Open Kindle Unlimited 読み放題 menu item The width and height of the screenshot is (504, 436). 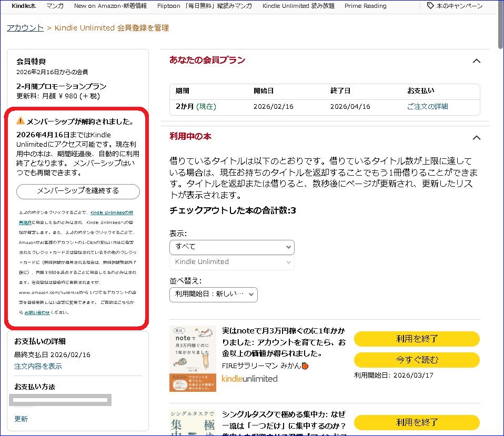(298, 6)
